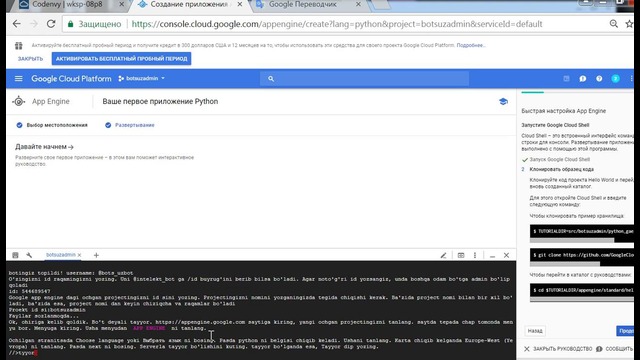Add a new Cloud Shell session tab

96,255
